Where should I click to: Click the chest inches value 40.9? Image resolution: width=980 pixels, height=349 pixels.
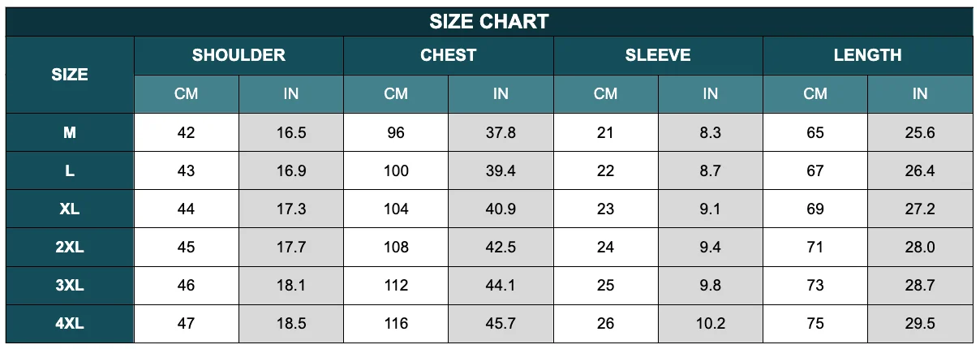501,209
